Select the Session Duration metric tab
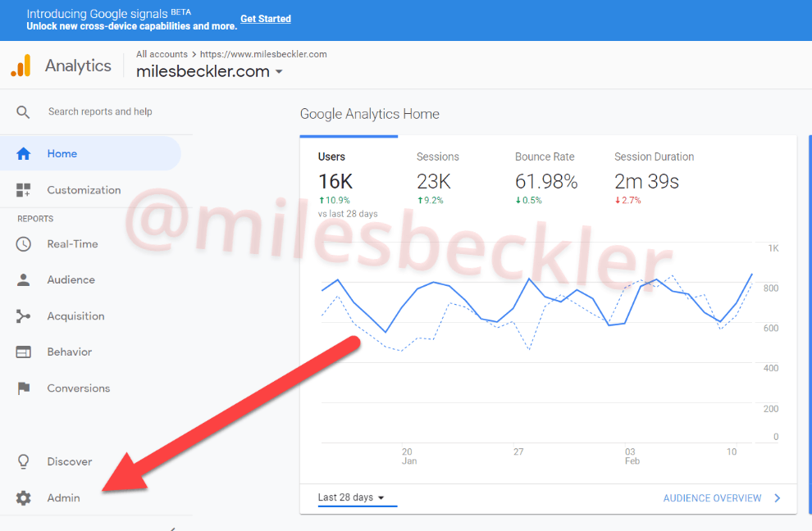This screenshot has height=531, width=812. click(x=654, y=179)
